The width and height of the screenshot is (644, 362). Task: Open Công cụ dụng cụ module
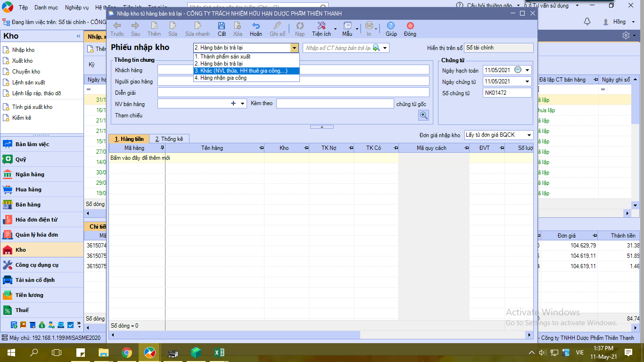coord(42,265)
